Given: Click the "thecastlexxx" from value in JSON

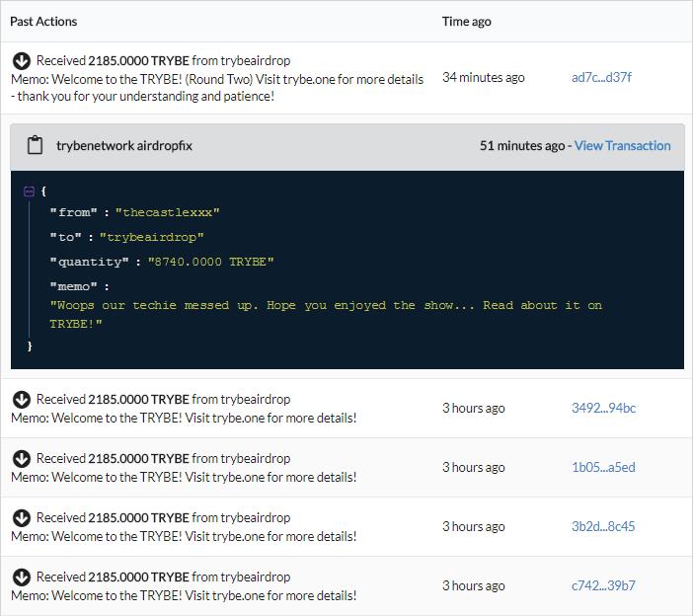Looking at the screenshot, I should (x=167, y=212).
